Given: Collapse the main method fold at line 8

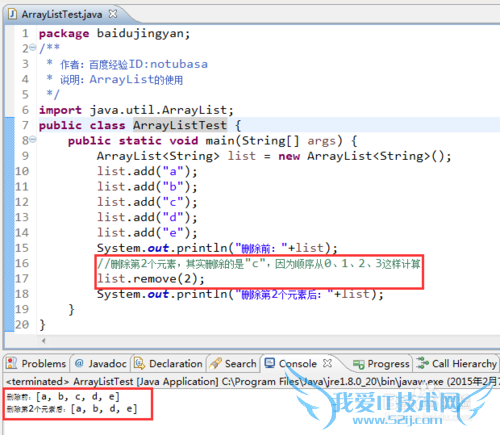Looking at the screenshot, I should [33, 139].
